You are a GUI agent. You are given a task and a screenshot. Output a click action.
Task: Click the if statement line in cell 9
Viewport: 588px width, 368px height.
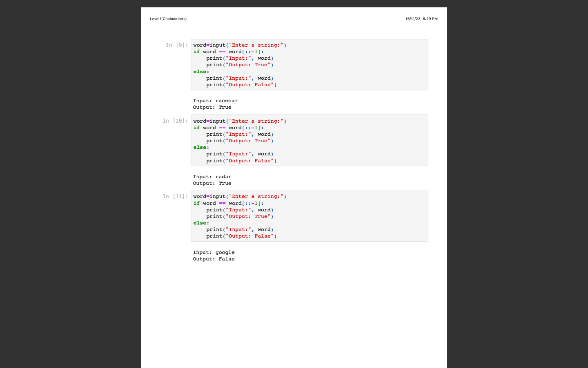click(229, 52)
